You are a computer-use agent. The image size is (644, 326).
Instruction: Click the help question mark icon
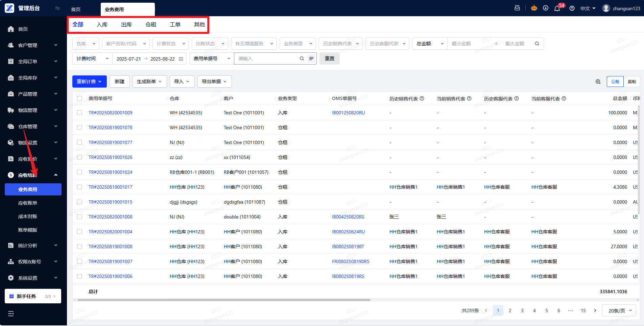(572, 8)
